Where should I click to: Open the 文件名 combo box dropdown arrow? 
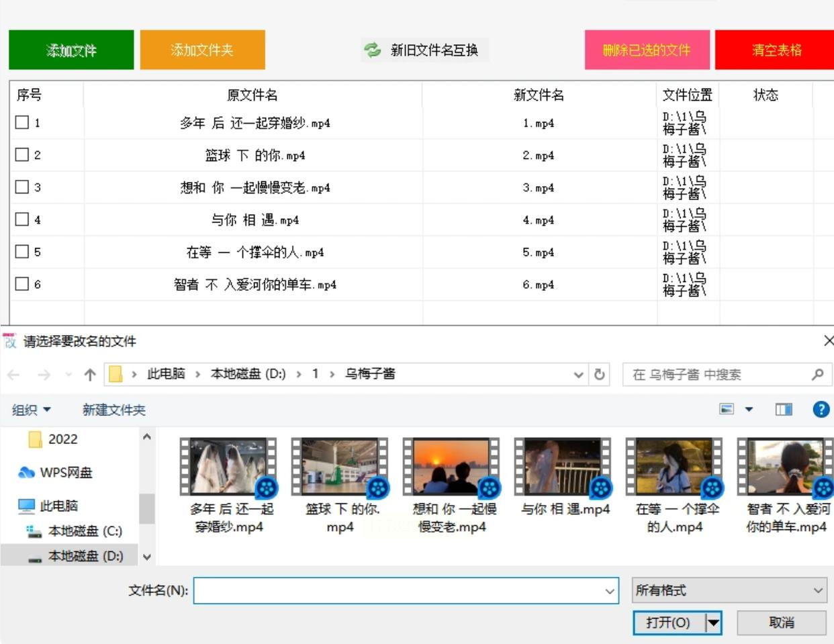tap(609, 591)
